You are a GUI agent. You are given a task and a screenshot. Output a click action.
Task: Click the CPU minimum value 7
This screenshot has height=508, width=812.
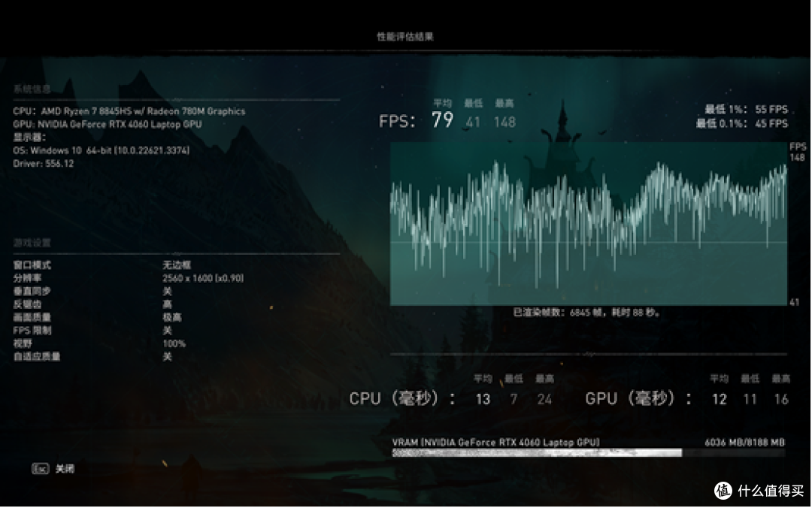pos(514,399)
